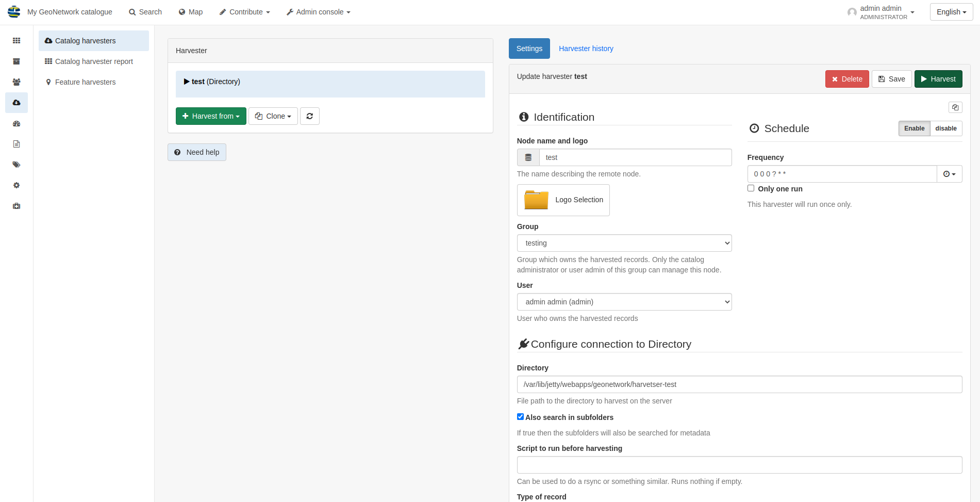Select the harvesting cloud icon in sidebar

pos(16,103)
